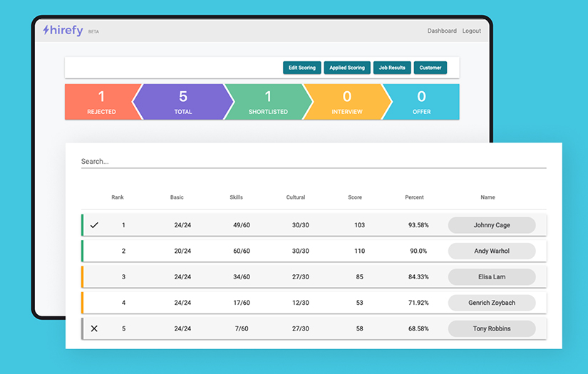This screenshot has width=588, height=374.
Task: Click the 93.58% percent cell
Action: tap(418, 225)
